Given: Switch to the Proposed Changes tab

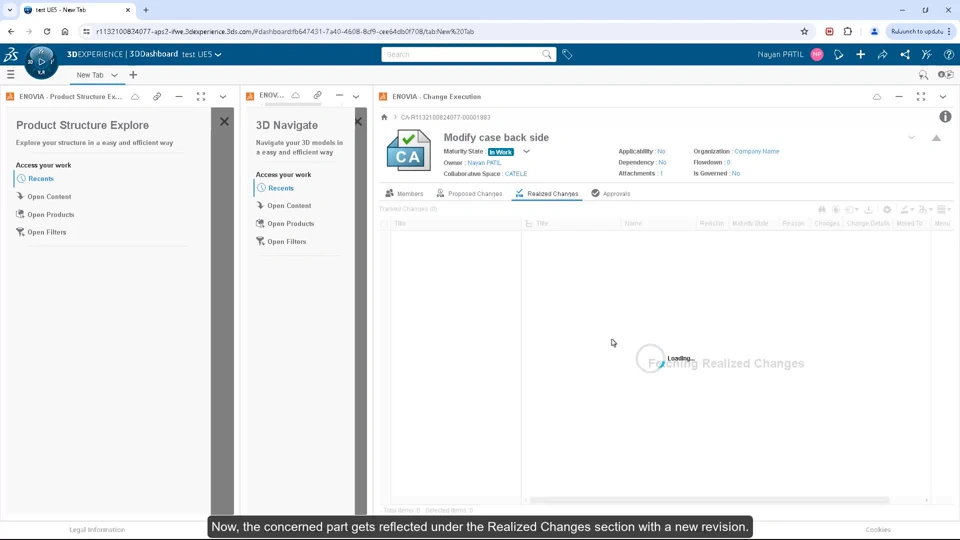Looking at the screenshot, I should click(x=469, y=193).
